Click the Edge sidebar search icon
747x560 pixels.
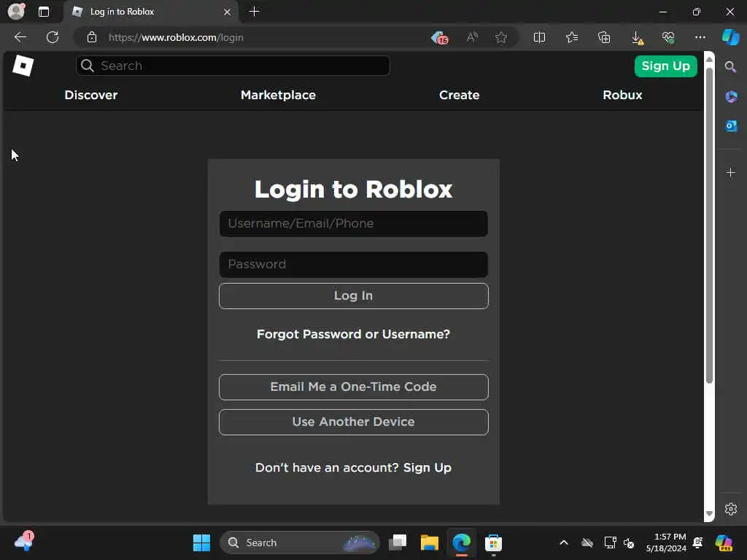tap(730, 66)
